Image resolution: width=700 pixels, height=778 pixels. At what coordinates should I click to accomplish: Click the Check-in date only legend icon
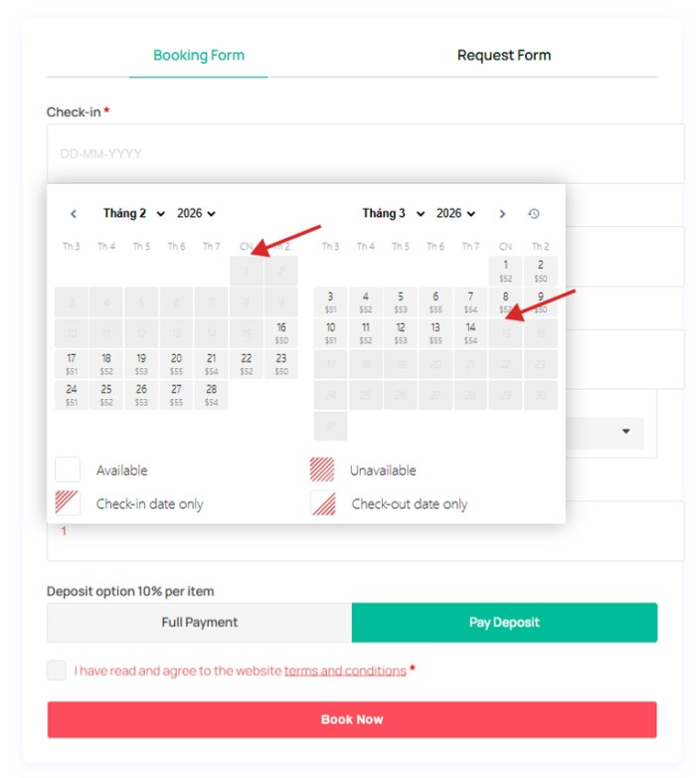[x=68, y=502]
